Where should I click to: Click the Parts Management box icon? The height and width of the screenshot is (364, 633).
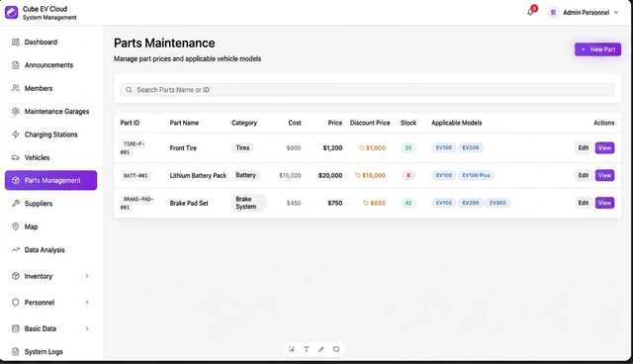[16, 180]
